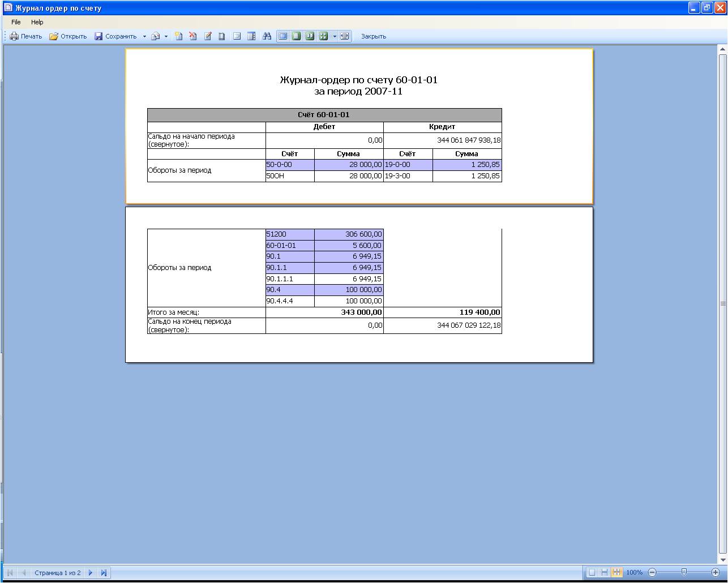This screenshot has height=583, width=728.
Task: Click the debit total '343 000,00'
Action: point(362,312)
